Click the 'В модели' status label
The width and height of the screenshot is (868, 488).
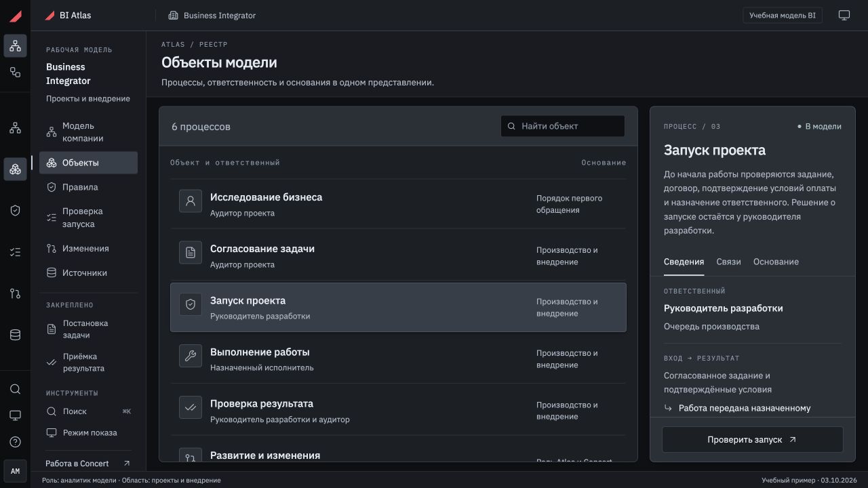click(x=819, y=127)
